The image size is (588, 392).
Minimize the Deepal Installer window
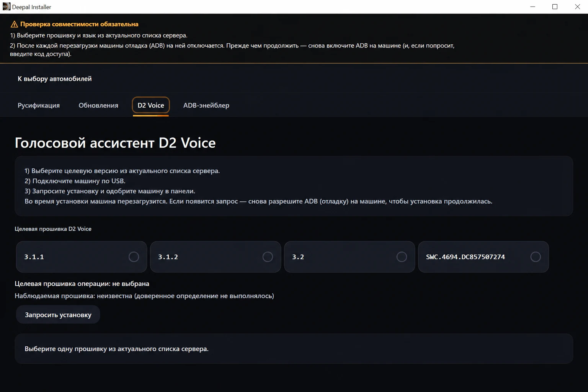coord(532,7)
